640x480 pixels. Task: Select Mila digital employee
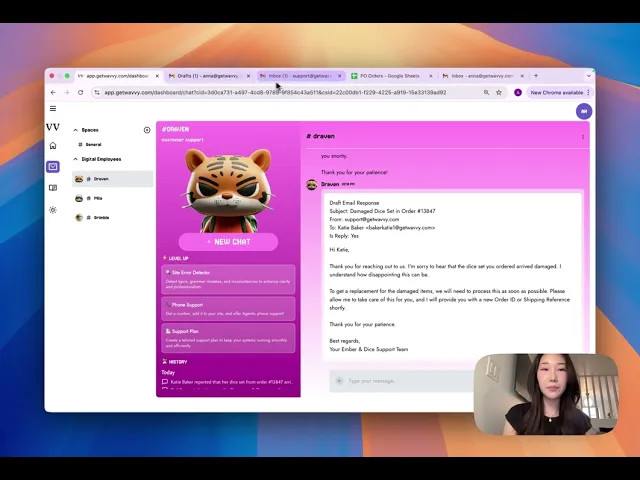(113, 198)
